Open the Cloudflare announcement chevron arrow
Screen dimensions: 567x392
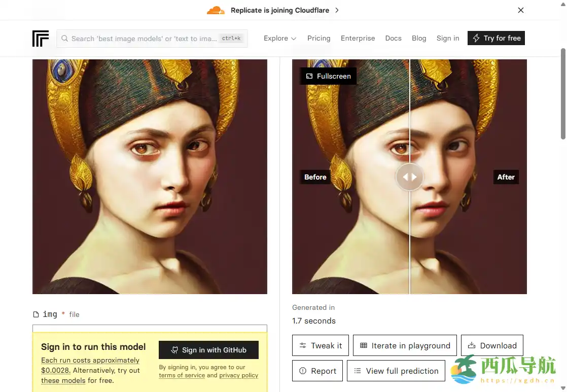[337, 10]
